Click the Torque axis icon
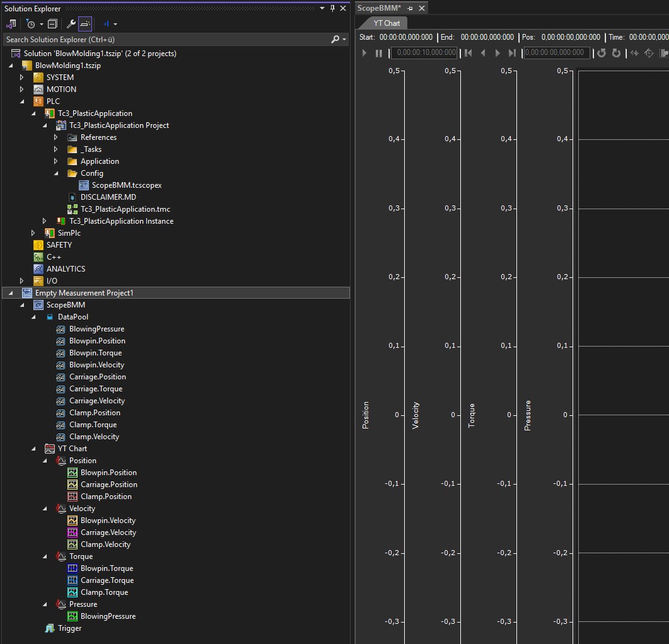Image resolution: width=669 pixels, height=644 pixels. 61,556
